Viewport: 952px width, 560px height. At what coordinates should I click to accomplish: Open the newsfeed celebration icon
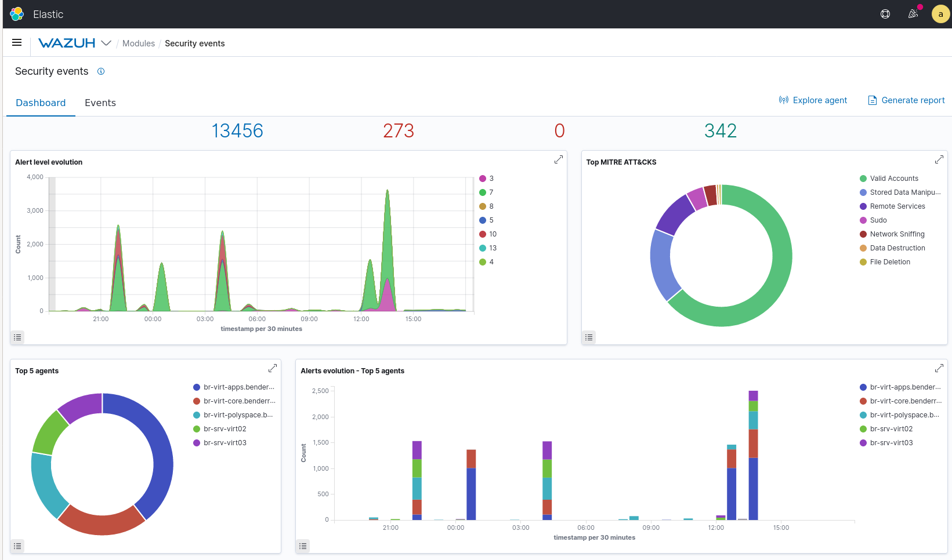[x=913, y=14]
